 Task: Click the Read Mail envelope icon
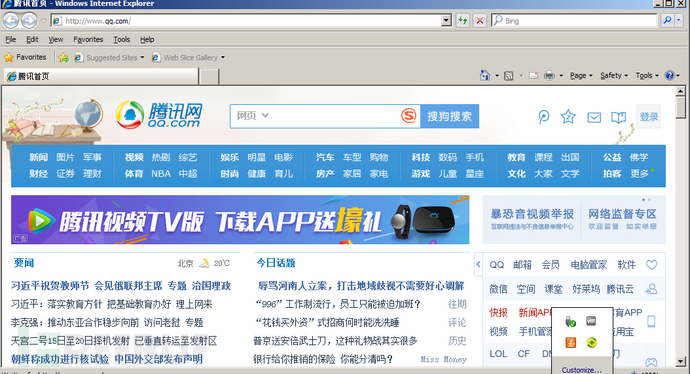click(533, 76)
